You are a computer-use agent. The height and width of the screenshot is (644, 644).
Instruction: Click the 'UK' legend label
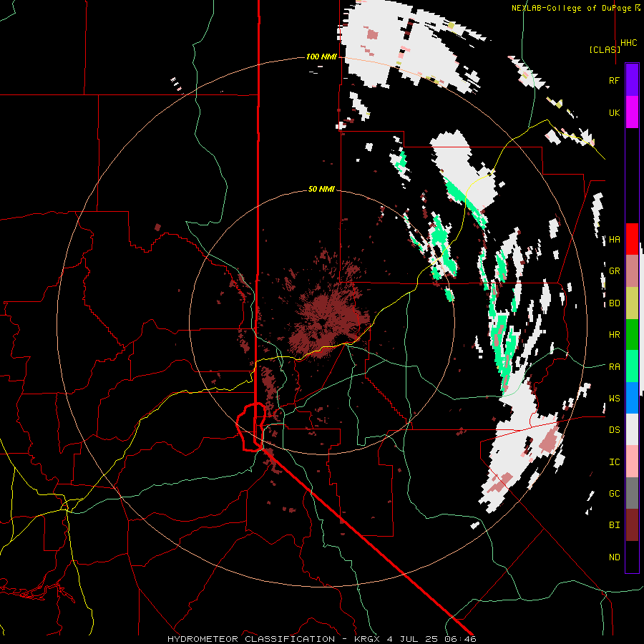(x=614, y=112)
